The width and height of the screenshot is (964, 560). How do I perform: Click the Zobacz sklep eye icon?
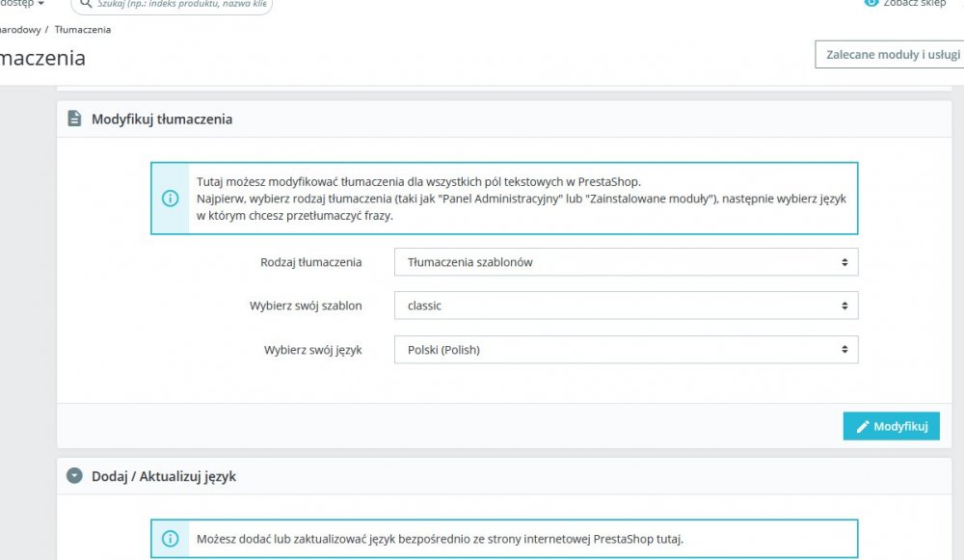[872, 3]
